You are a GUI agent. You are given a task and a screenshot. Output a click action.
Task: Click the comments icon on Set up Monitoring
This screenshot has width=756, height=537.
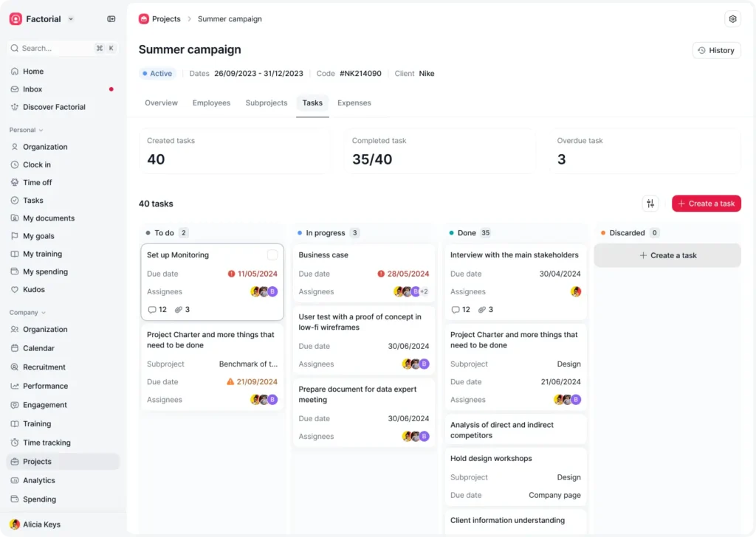pos(152,310)
